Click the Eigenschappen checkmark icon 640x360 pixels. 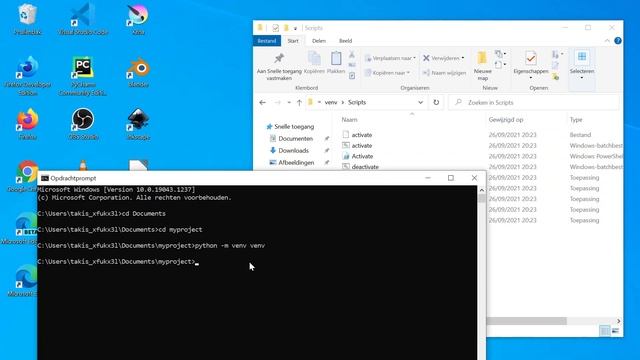pyautogui.click(x=531, y=58)
